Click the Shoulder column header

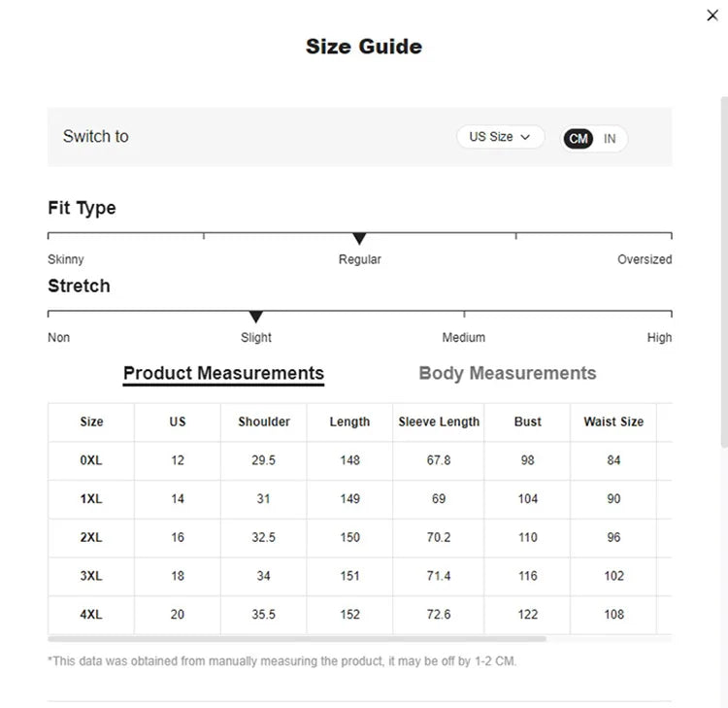[264, 421]
